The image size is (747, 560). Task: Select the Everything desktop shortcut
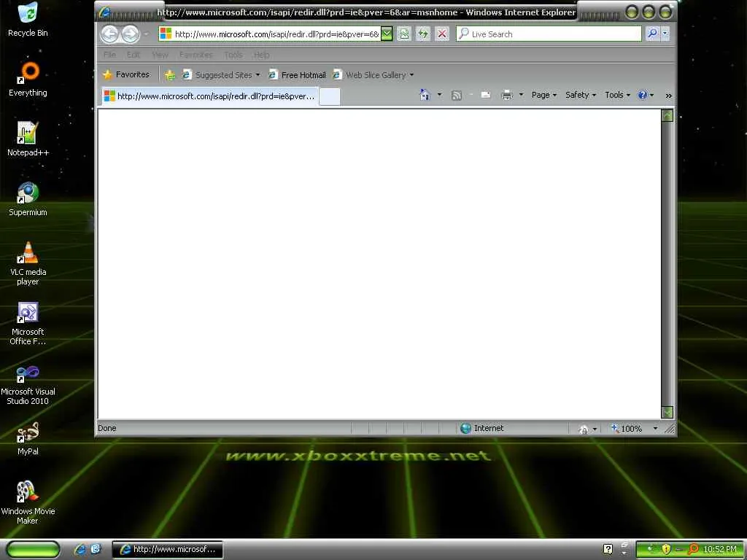[x=28, y=79]
